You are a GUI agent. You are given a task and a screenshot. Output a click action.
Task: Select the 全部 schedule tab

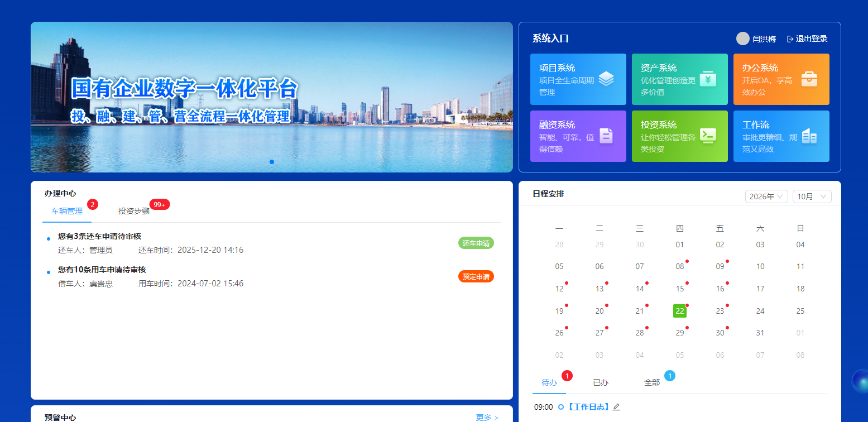point(652,382)
